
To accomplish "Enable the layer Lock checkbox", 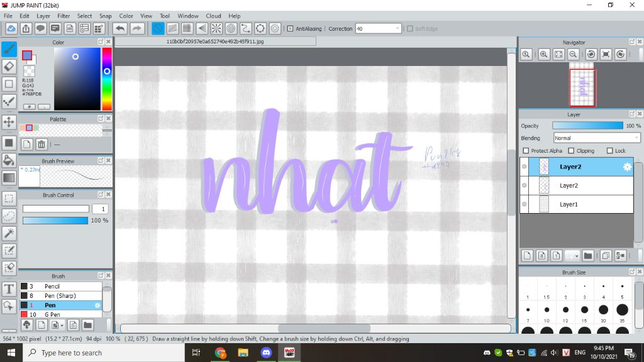I will (x=609, y=151).
